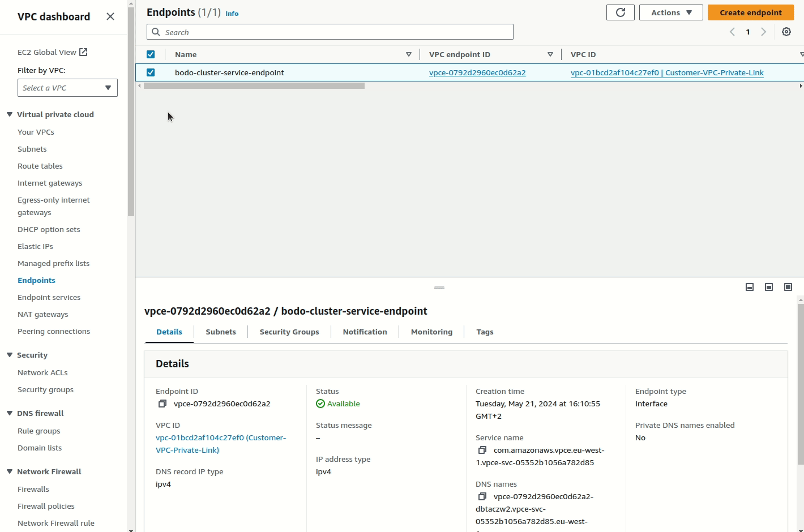The image size is (804, 532).
Task: Open the Actions dropdown menu
Action: (x=671, y=12)
